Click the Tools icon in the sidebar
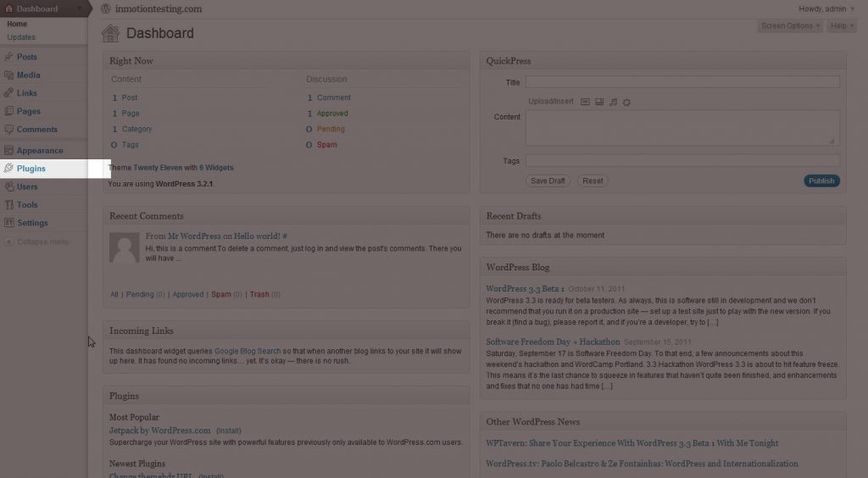This screenshot has height=478, width=868. click(x=8, y=205)
